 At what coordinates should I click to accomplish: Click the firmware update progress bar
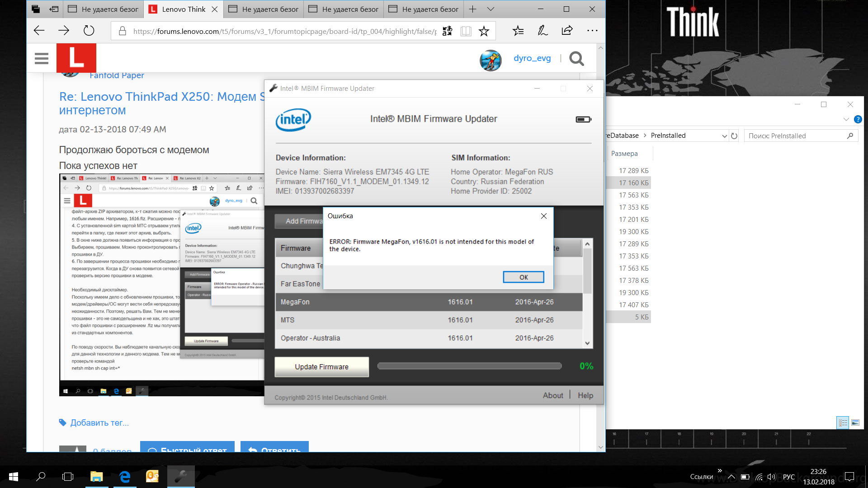click(469, 366)
